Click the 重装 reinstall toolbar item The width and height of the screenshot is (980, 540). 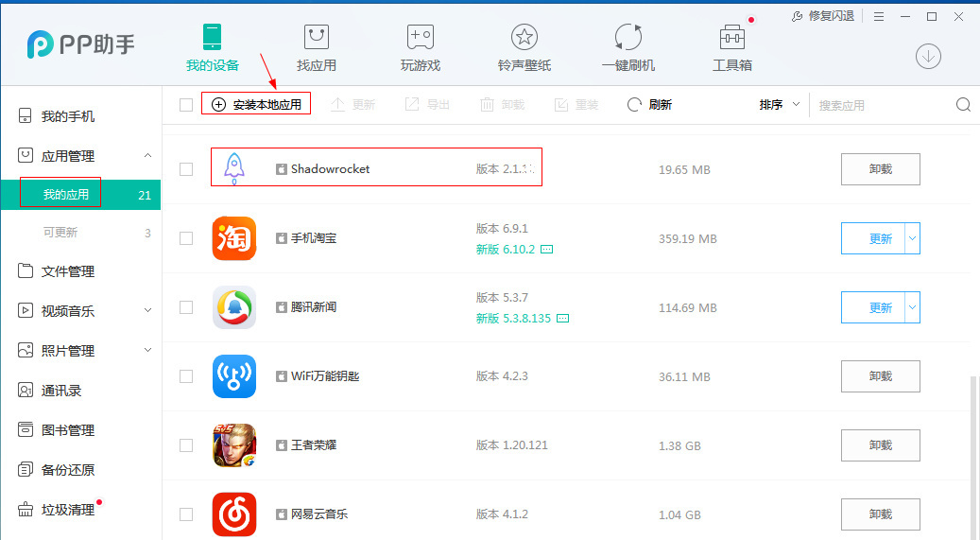[x=576, y=104]
